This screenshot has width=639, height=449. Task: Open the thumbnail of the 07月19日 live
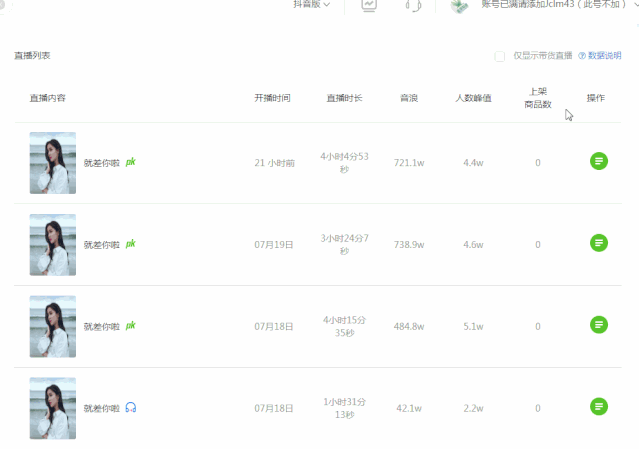point(53,245)
